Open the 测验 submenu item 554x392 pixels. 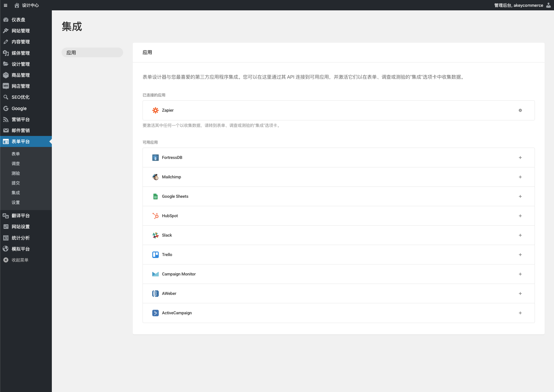26,173
